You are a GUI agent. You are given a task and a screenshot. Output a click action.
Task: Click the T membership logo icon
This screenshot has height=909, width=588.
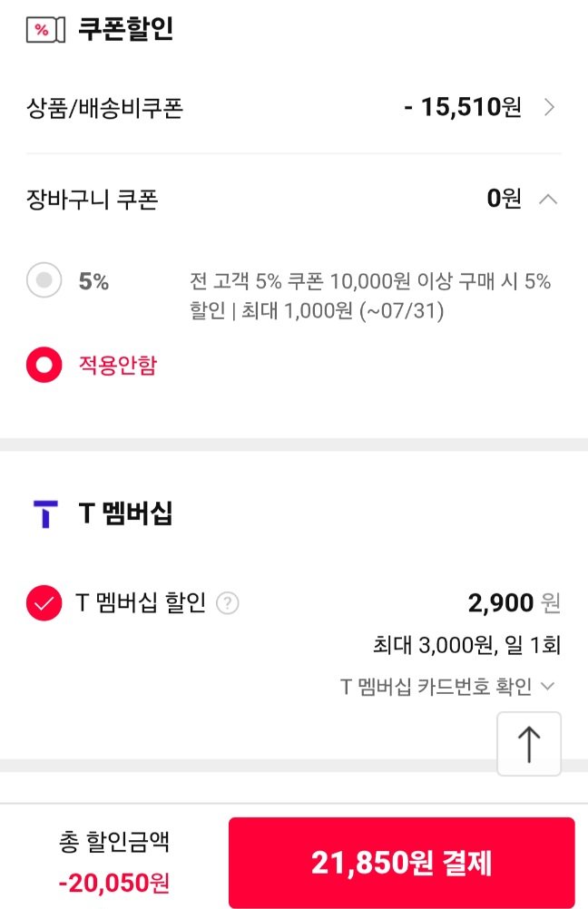pyautogui.click(x=44, y=513)
